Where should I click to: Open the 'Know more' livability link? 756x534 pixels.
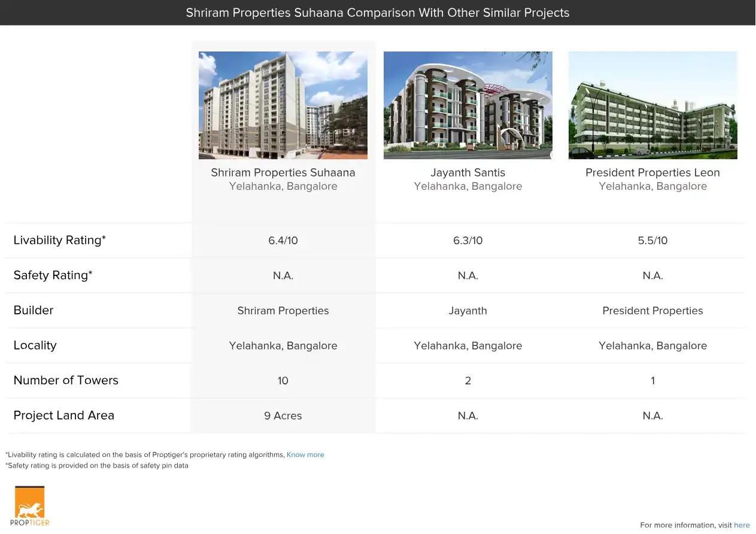305,455
